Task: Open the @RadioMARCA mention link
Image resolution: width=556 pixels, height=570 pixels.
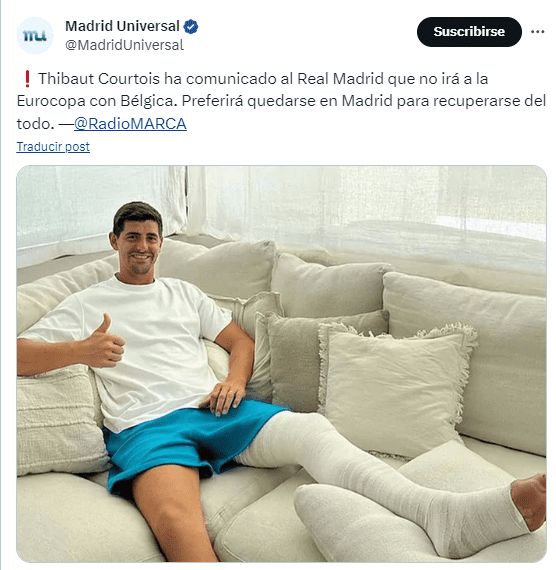Action: (x=130, y=124)
